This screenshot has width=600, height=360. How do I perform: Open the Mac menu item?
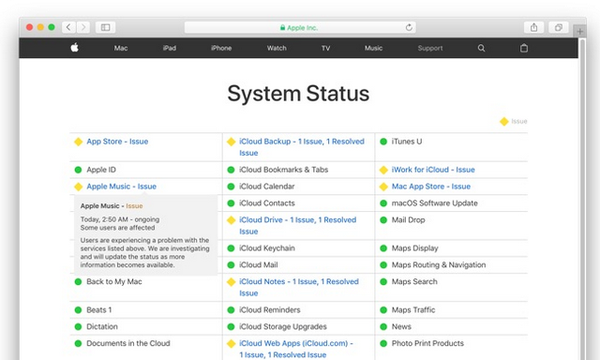(121, 48)
